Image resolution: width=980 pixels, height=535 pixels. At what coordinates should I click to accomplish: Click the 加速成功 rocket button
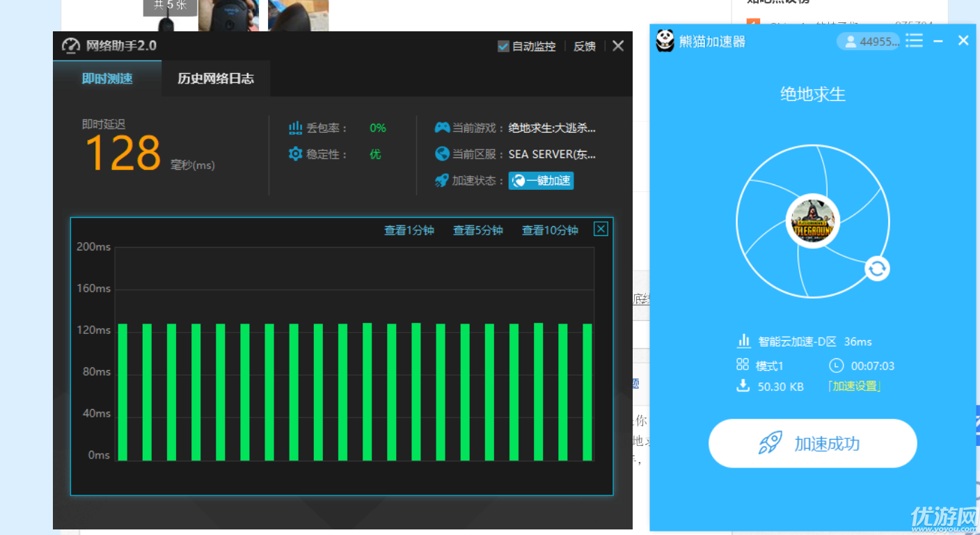pyautogui.click(x=813, y=443)
